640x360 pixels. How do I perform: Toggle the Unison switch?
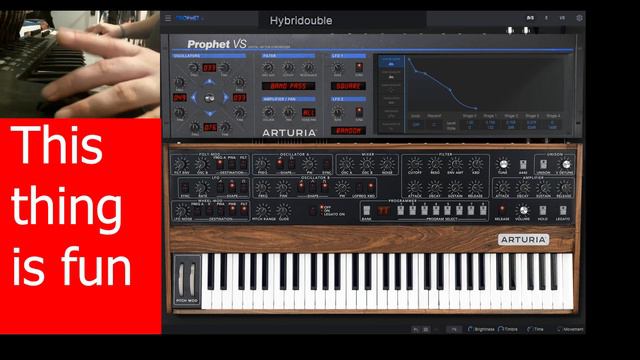coord(543,164)
